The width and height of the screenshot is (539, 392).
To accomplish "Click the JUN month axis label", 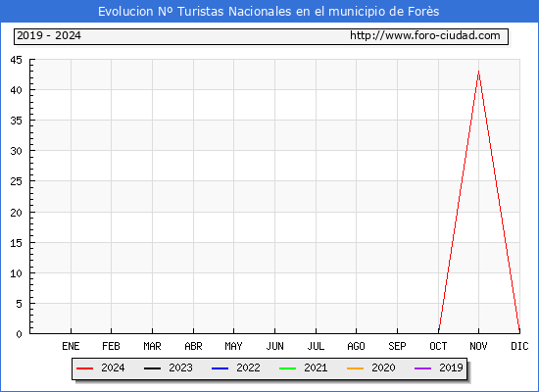I will click(x=275, y=346).
